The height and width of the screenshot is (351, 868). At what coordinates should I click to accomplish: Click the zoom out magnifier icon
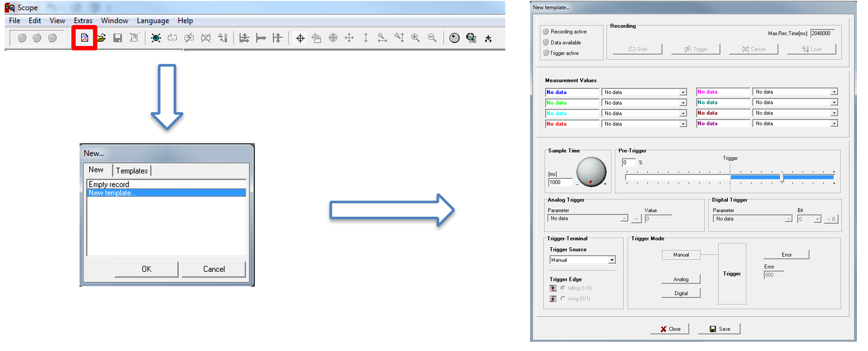click(432, 38)
